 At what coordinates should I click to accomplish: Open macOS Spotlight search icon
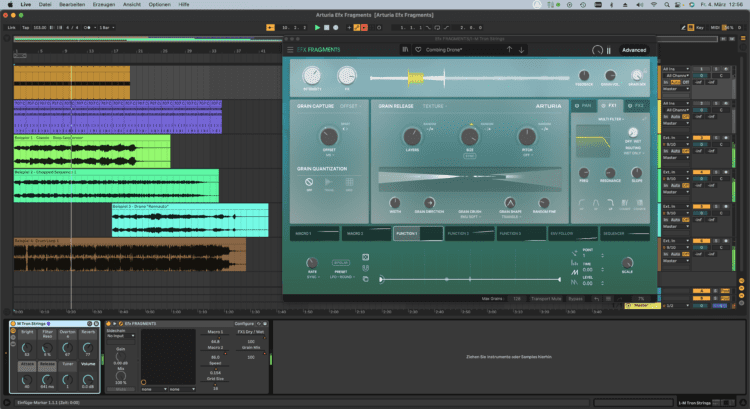666,4
